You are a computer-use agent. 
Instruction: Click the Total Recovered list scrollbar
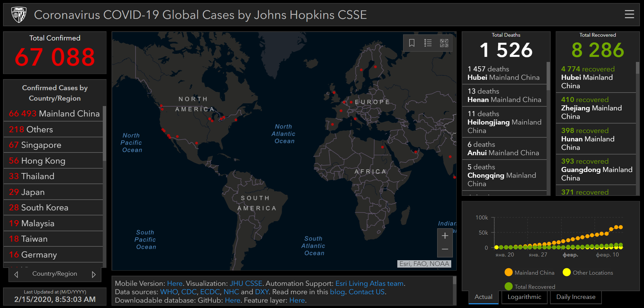tap(638, 68)
